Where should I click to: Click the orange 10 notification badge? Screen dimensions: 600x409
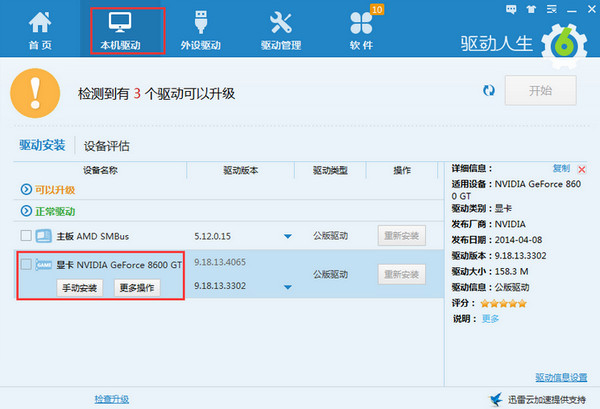coord(377,9)
